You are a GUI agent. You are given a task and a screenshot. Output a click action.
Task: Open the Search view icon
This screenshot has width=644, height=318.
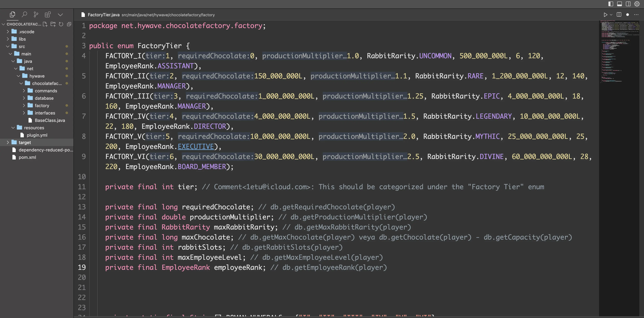24,14
